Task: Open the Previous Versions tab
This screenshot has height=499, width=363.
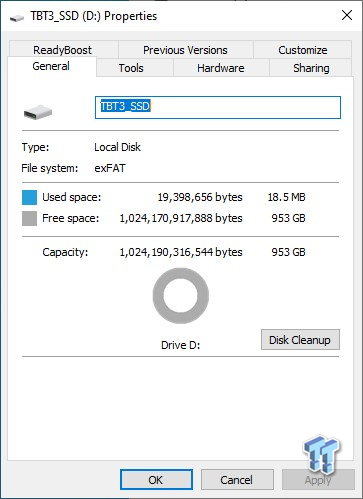Action: tap(185, 50)
